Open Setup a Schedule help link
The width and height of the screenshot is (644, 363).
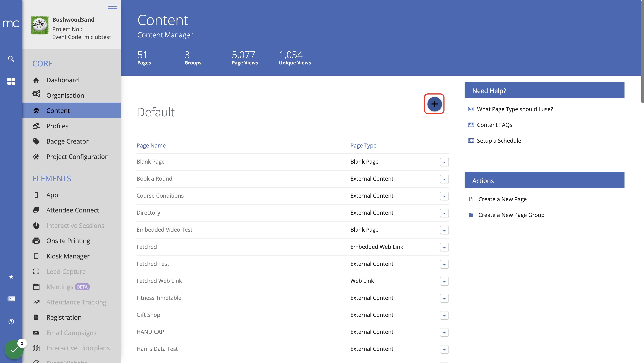tap(499, 141)
